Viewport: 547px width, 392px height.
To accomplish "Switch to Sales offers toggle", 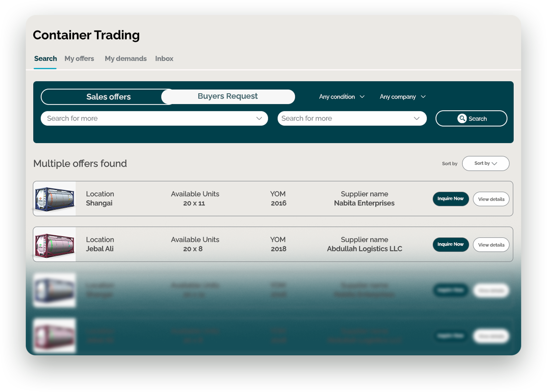I will [x=108, y=97].
